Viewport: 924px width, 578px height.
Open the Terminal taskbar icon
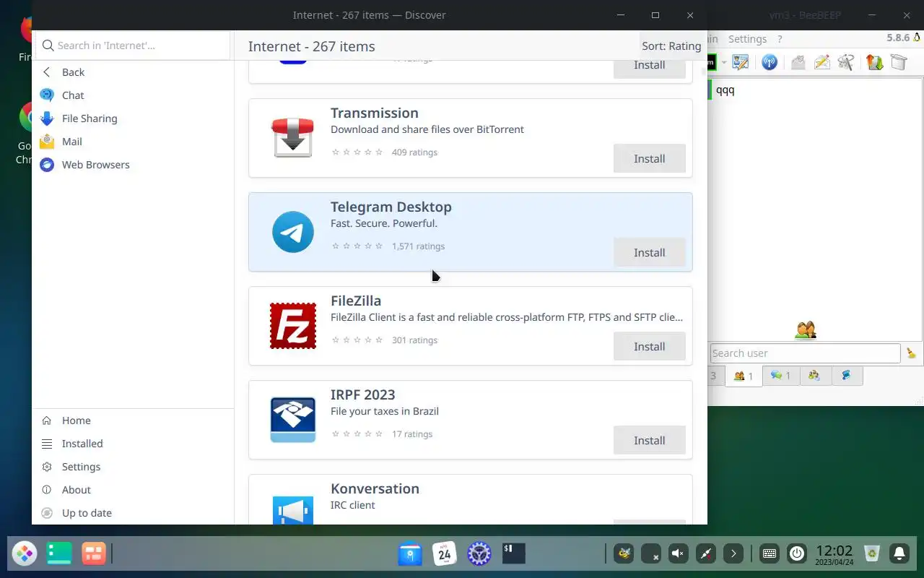pos(513,554)
